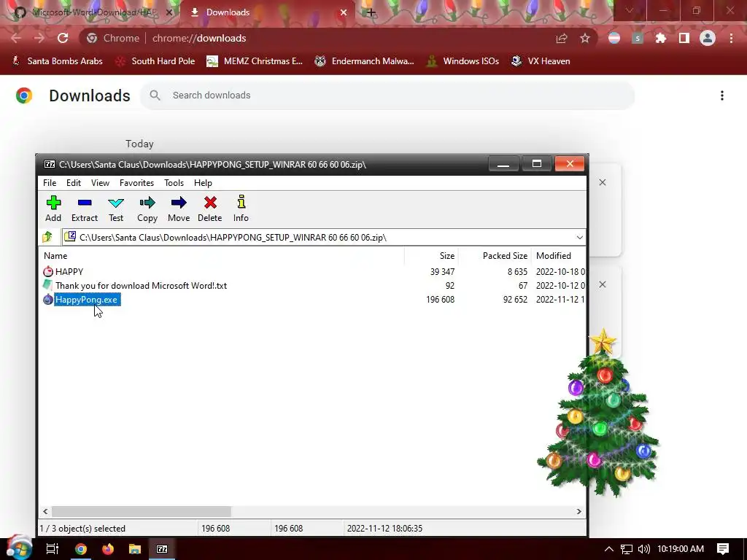Open the volume control in system tray
The height and width of the screenshot is (560, 747).
(643, 549)
